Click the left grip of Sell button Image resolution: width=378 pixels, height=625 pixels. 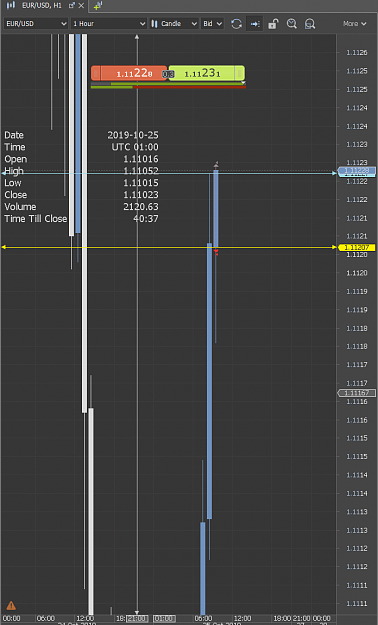[96, 73]
